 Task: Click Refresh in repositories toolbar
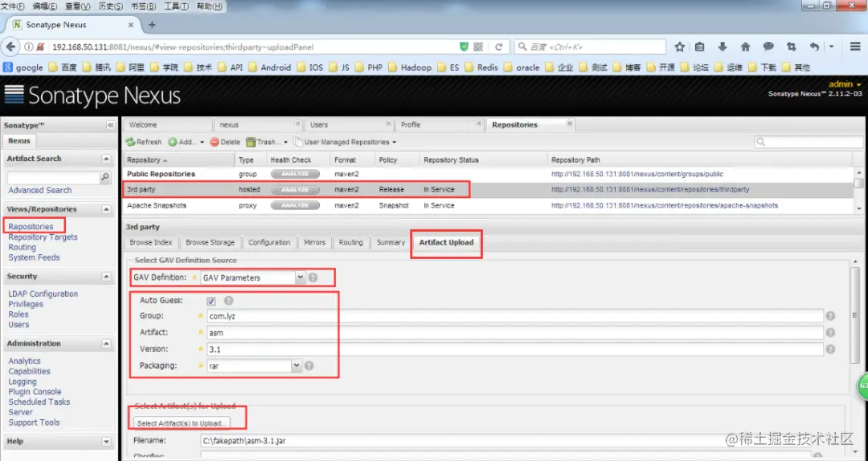click(144, 142)
